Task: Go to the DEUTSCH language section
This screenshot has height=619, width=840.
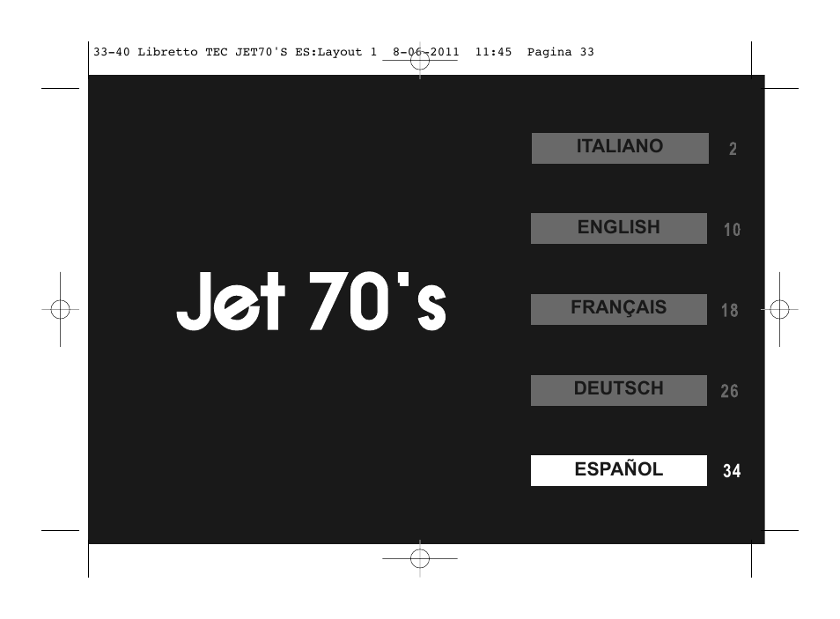Action: (619, 390)
